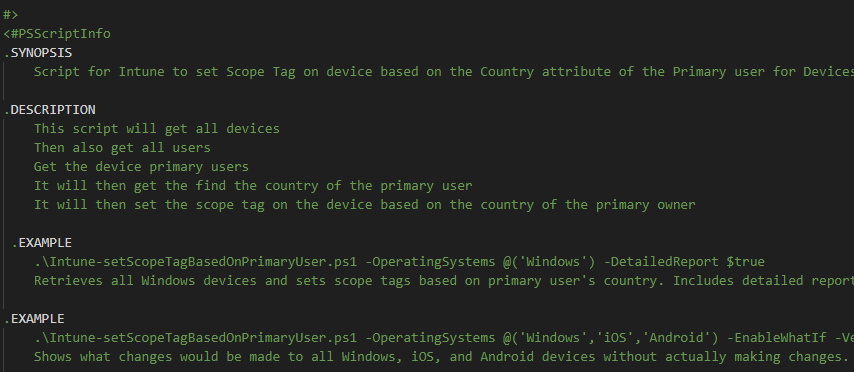Click 'Shows what changes would be made' line

tap(442, 357)
